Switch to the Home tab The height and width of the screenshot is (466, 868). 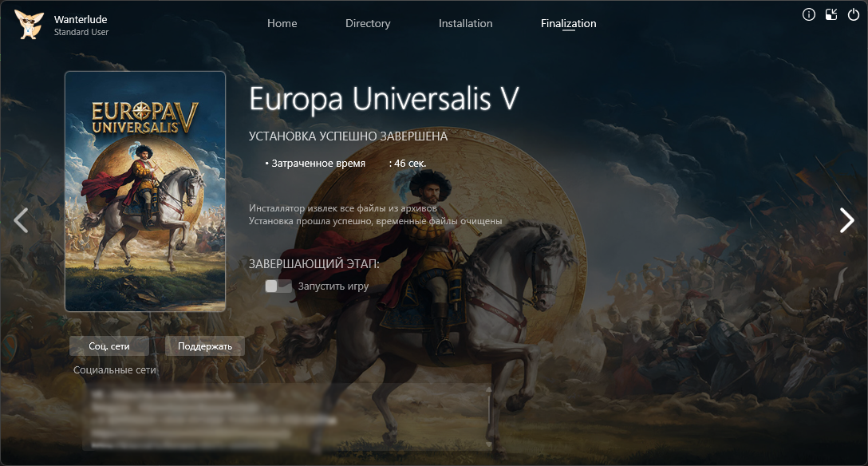[x=282, y=23]
